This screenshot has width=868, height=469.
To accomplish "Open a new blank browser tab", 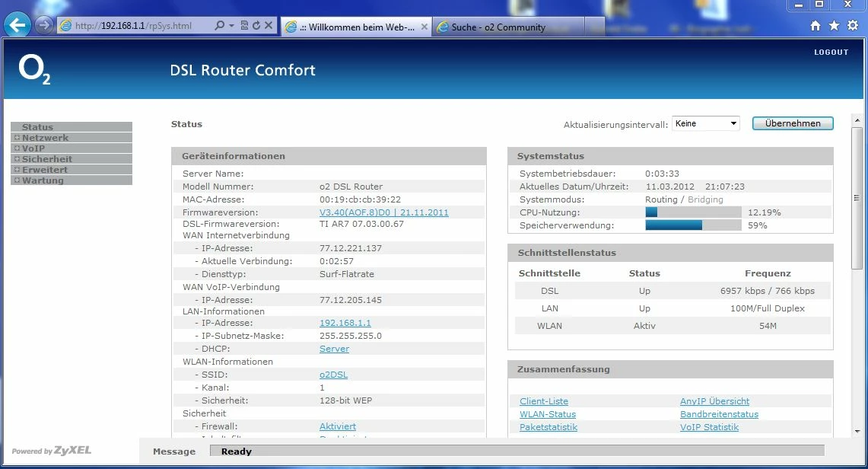I will pyautogui.click(x=595, y=27).
